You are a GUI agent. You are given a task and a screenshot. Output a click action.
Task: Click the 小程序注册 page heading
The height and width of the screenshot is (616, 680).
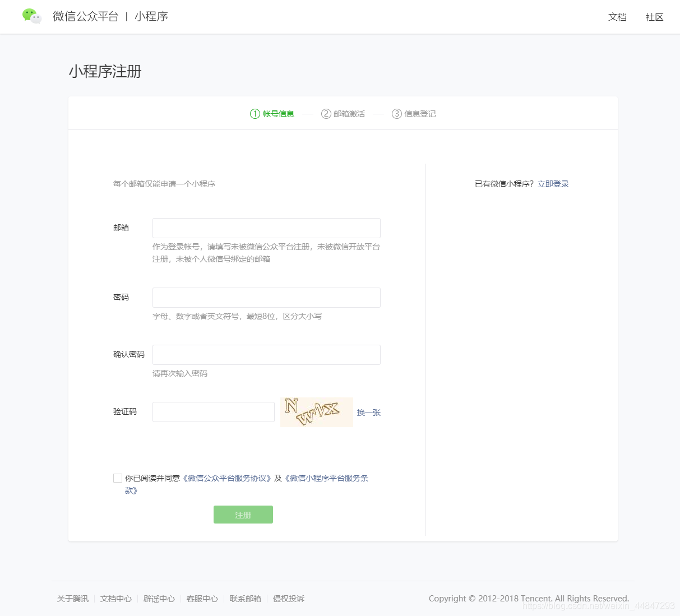click(x=105, y=72)
